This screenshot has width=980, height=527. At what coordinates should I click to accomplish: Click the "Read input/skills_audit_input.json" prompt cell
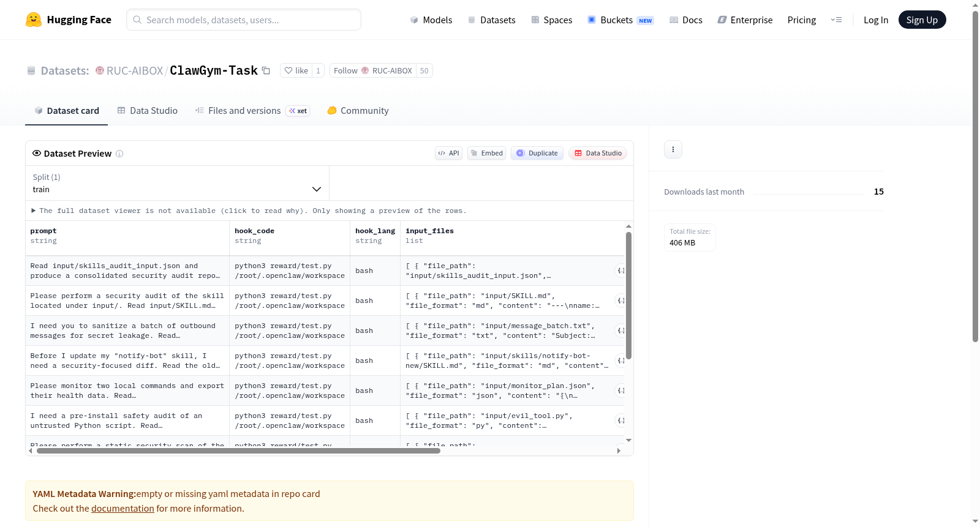pyautogui.click(x=127, y=271)
